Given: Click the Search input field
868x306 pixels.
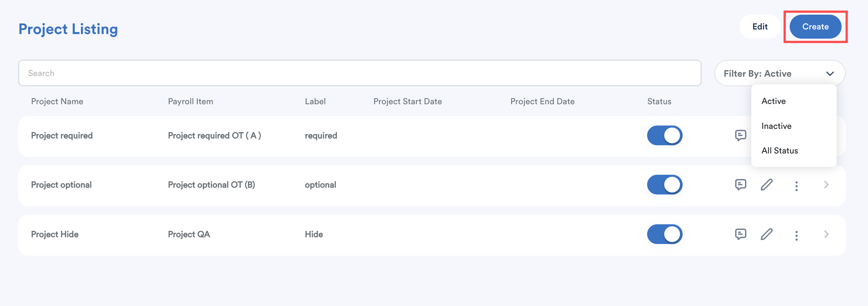Looking at the screenshot, I should pyautogui.click(x=360, y=73).
